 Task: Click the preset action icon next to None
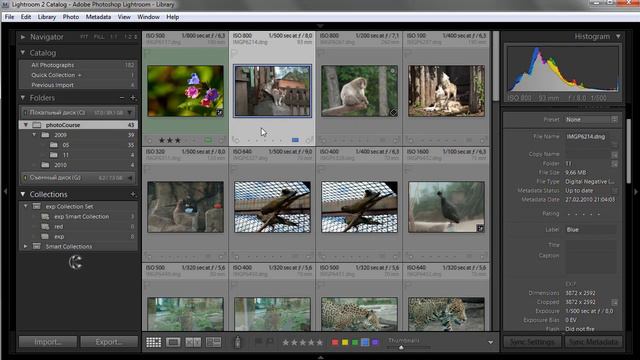(x=614, y=120)
